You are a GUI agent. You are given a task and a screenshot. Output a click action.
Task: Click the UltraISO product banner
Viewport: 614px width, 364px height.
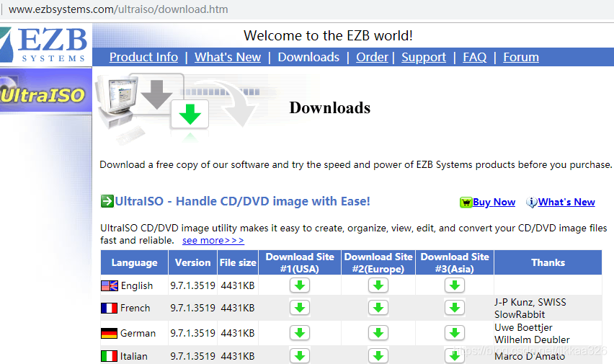(x=46, y=92)
